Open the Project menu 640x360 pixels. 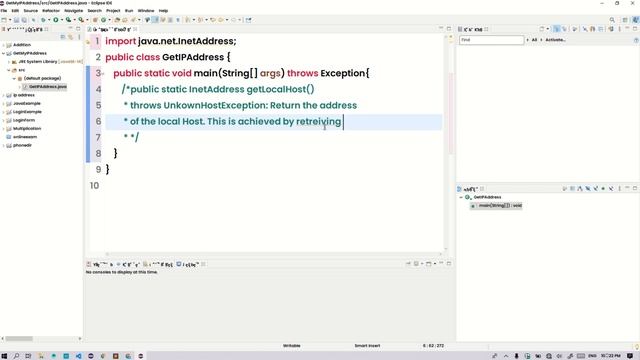113,11
